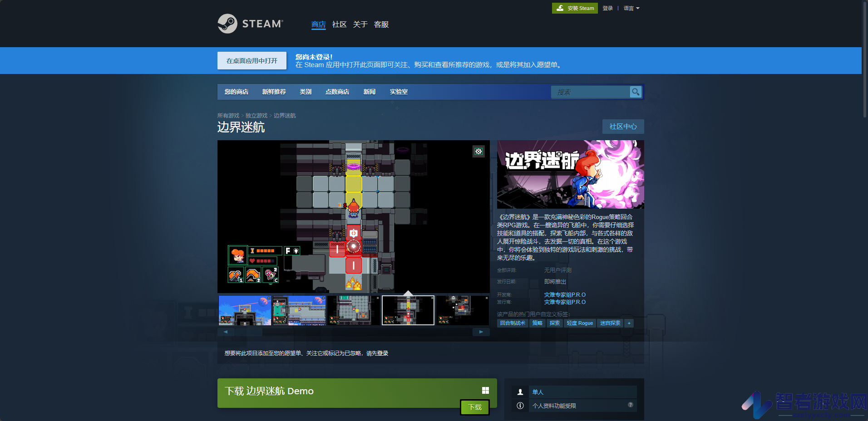Select the highlighted fourth screenshot thumbnail
The width and height of the screenshot is (868, 421).
(x=408, y=310)
